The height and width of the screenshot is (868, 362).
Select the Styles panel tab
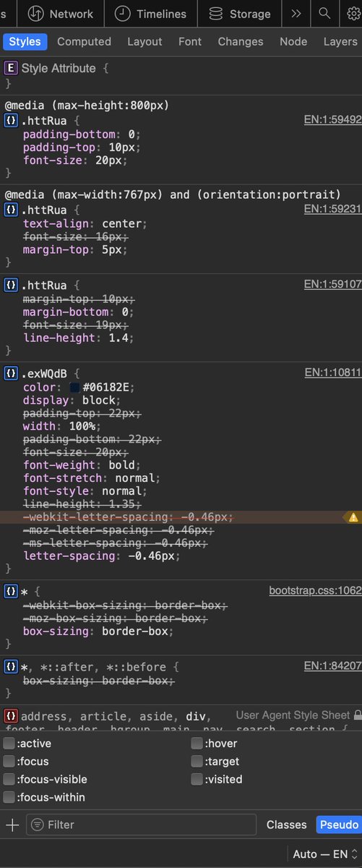pyautogui.click(x=25, y=41)
